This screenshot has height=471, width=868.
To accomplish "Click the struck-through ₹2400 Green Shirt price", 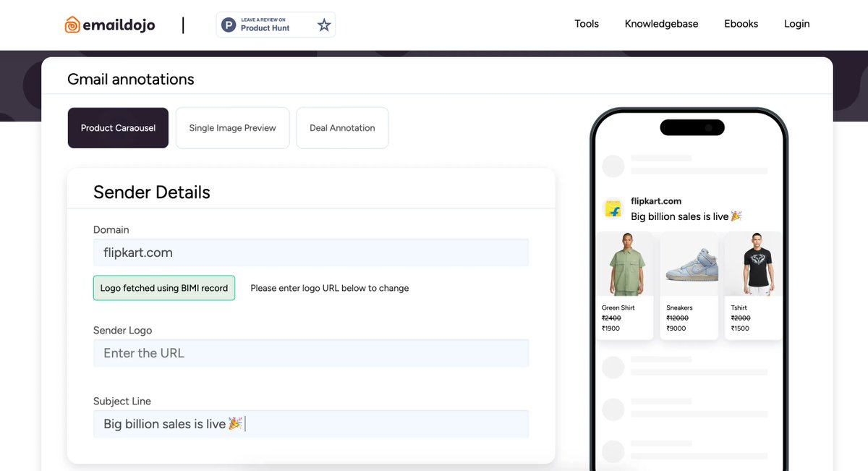I will coord(611,318).
